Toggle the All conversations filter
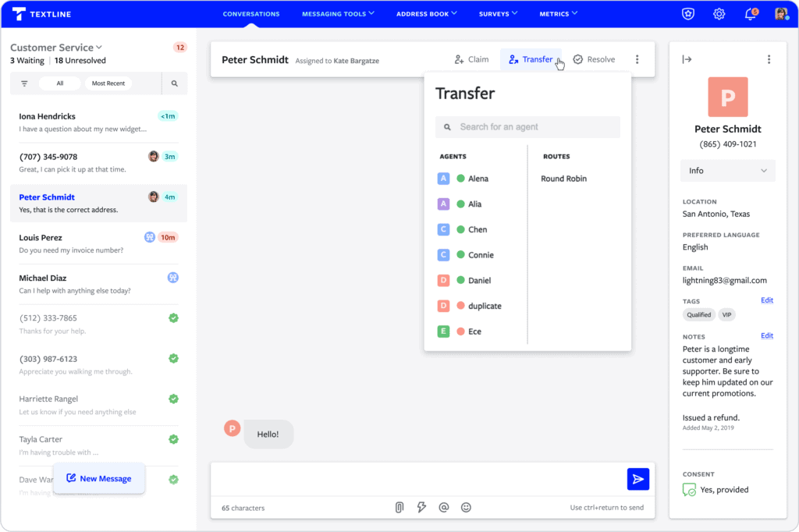 tap(60, 83)
